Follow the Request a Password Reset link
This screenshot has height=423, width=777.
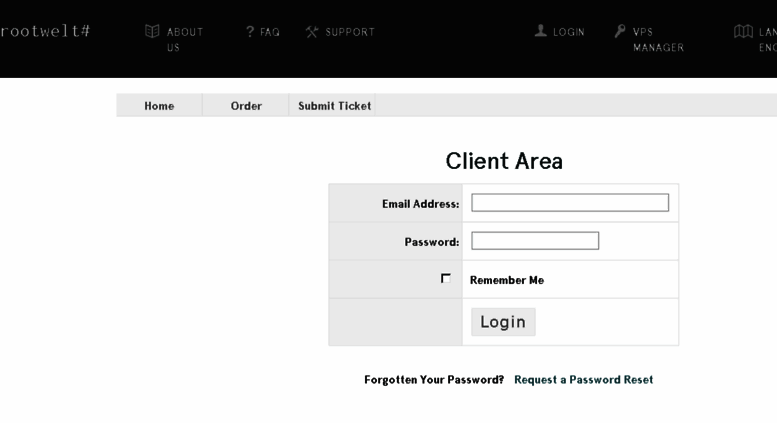coord(583,379)
